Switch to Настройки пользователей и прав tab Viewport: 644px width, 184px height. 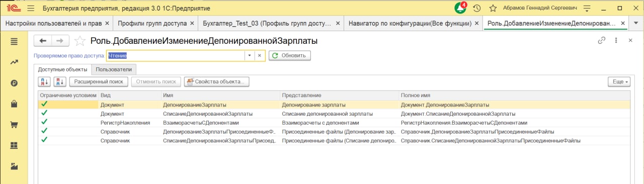coord(53,23)
